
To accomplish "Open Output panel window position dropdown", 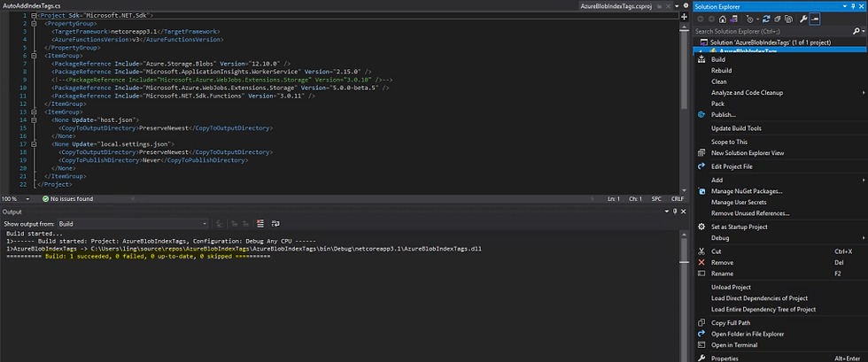I will tap(667, 212).
